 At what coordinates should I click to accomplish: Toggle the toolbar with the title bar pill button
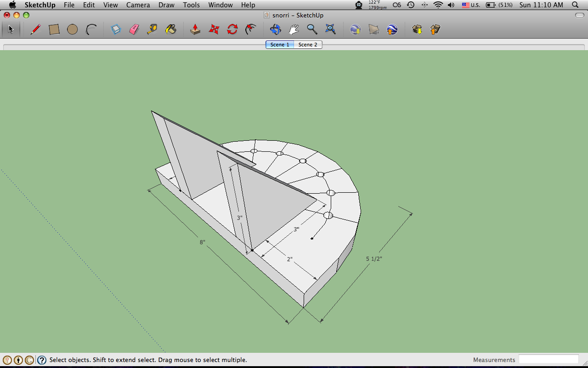[x=579, y=15]
